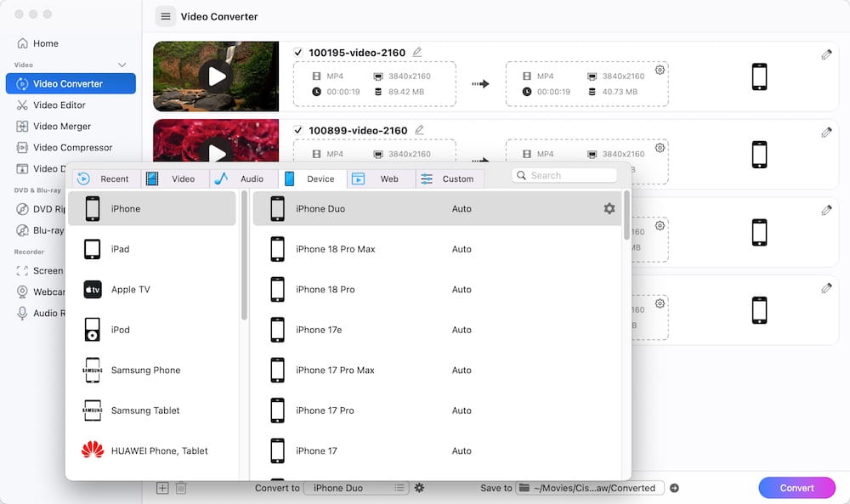
Task: Select the Device tab
Action: (313, 178)
